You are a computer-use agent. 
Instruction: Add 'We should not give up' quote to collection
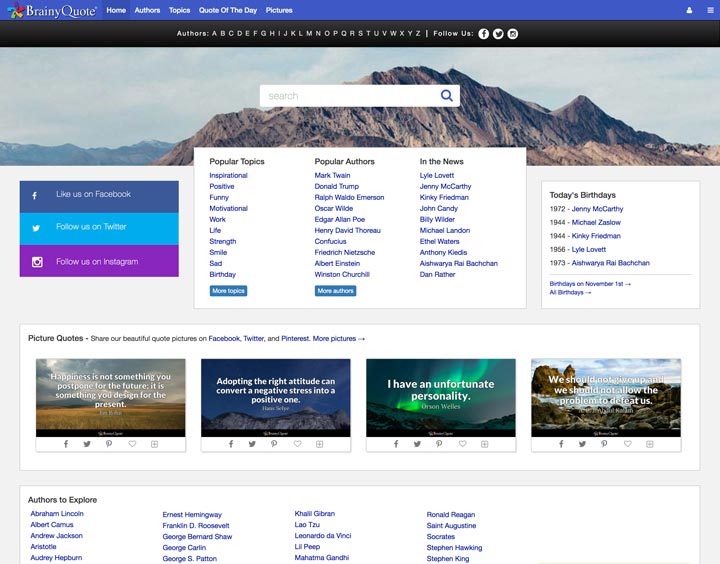point(650,444)
